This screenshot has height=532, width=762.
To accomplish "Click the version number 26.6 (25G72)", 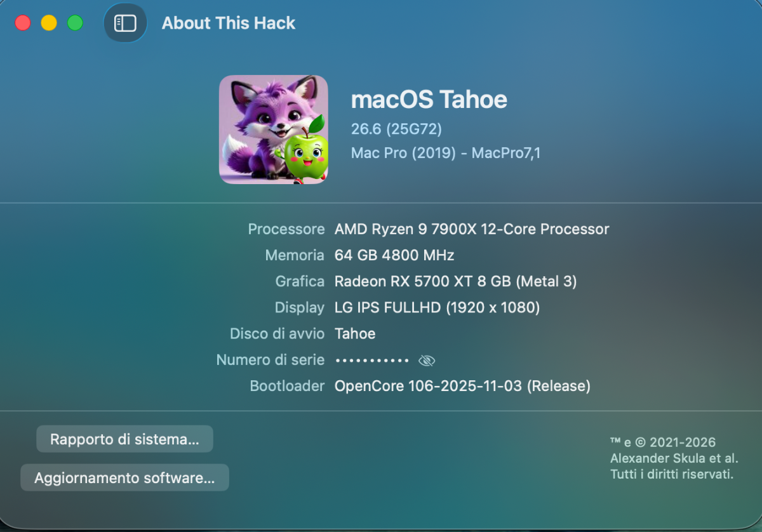I will [396, 130].
